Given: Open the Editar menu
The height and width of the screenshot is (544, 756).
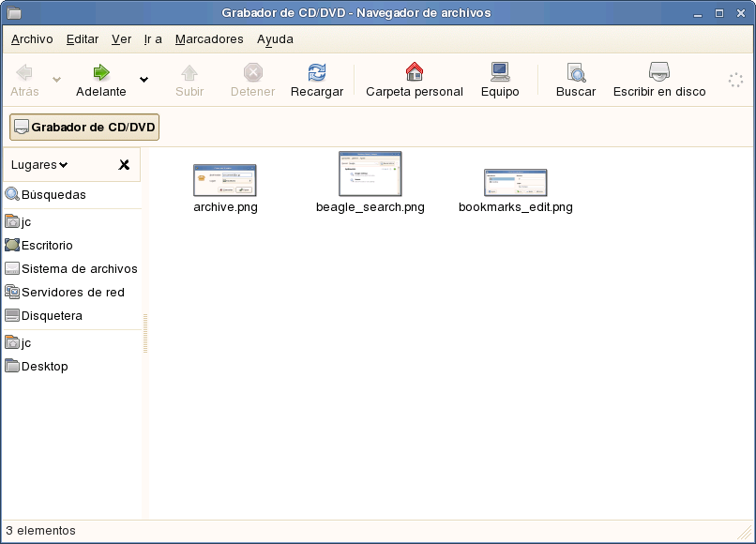Looking at the screenshot, I should coord(83,39).
